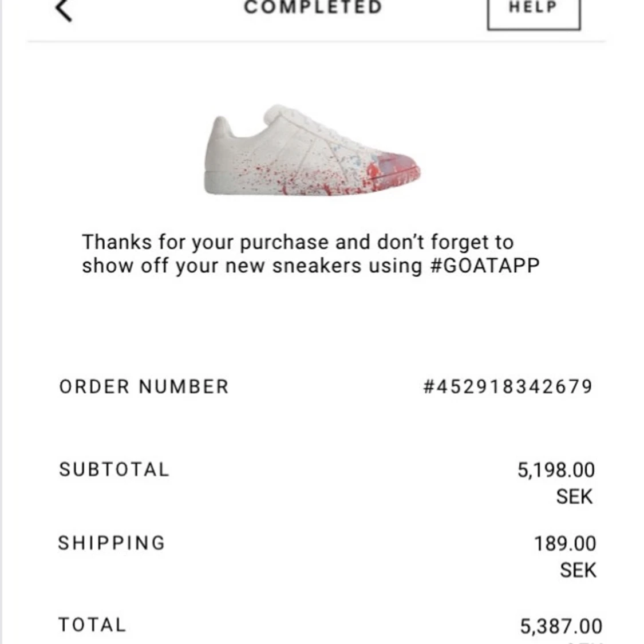Tap the 5,198.00 subtotal amount
This screenshot has height=644, width=644.
point(556,470)
